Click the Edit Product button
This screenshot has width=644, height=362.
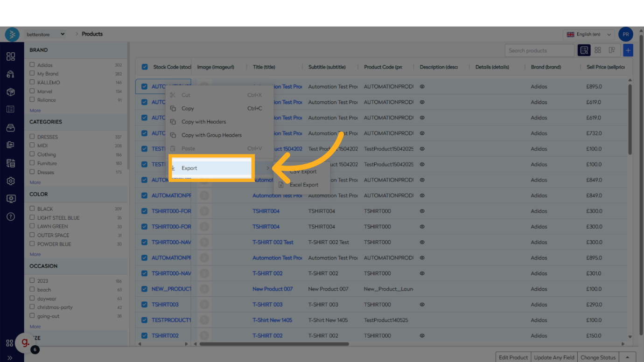513,357
